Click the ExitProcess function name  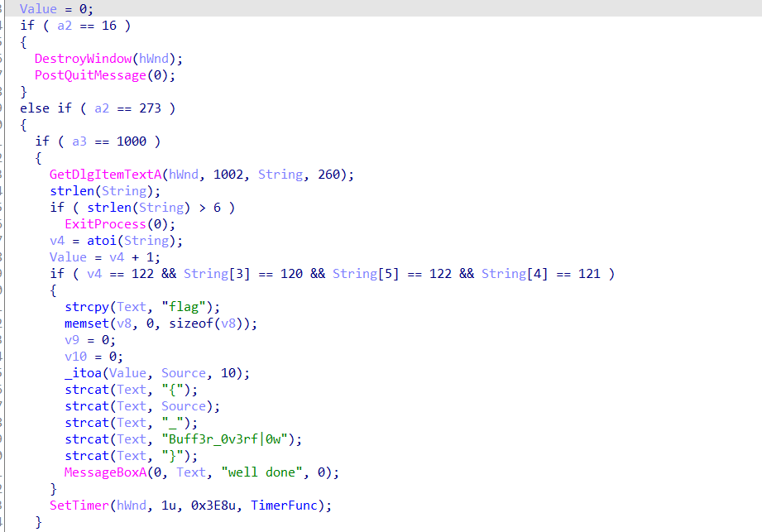(x=105, y=224)
